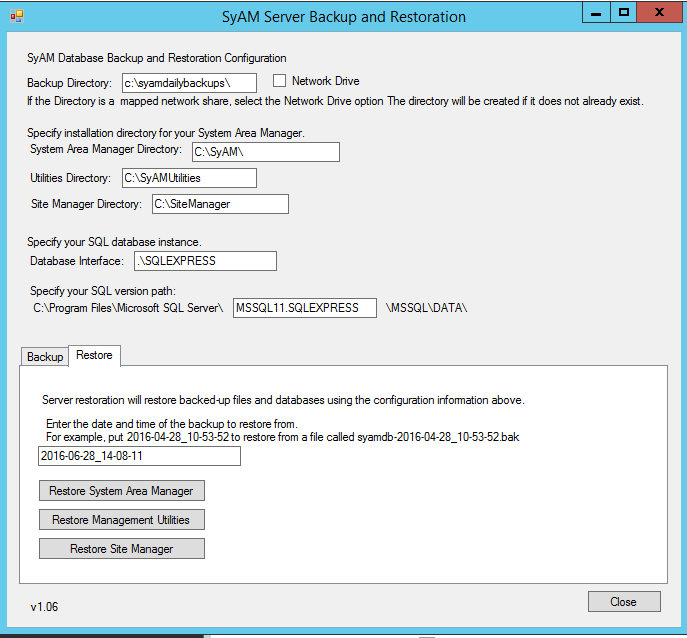This screenshot has width=687, height=638.
Task: Click the System Area Manager Directory field
Action: 265,152
